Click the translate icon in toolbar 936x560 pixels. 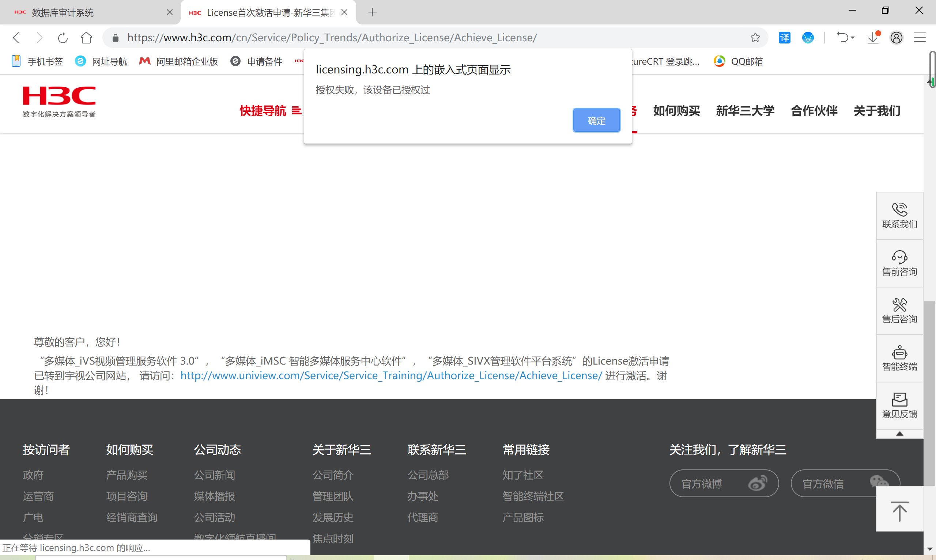[784, 37]
